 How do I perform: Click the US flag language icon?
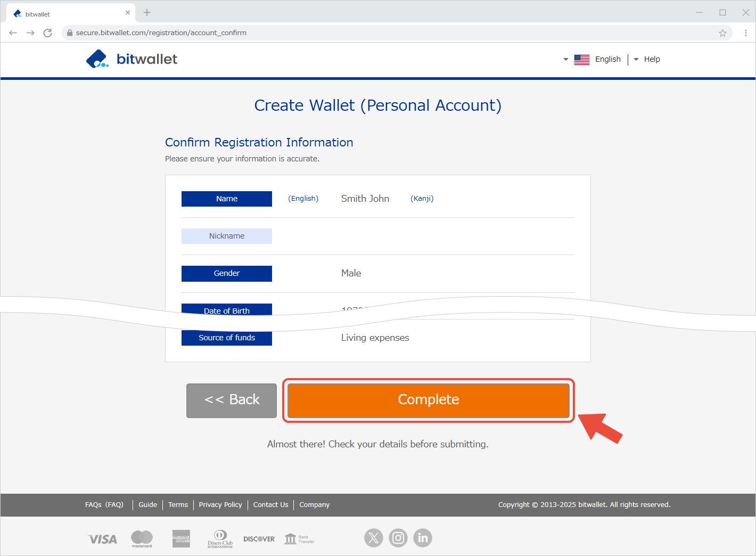pos(581,60)
